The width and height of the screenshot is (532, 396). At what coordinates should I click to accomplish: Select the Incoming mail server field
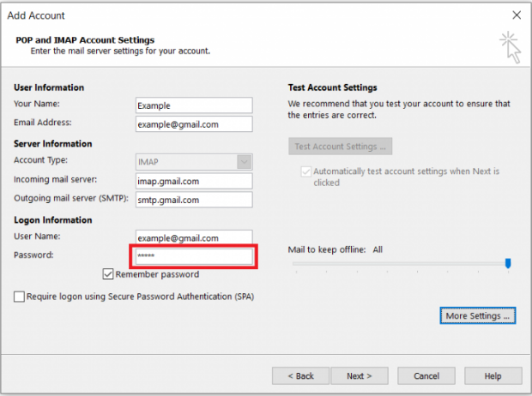pos(194,181)
